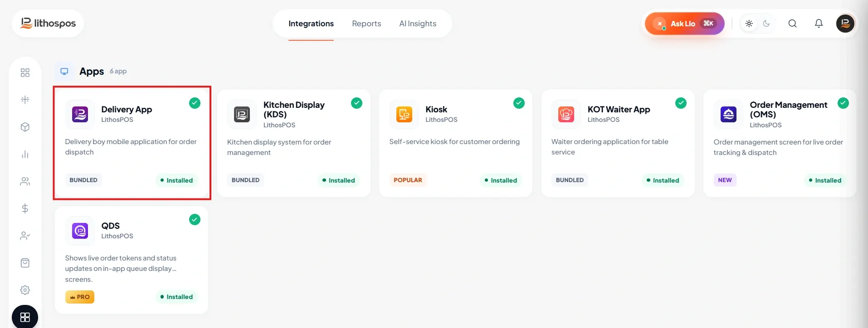This screenshot has height=328, width=868.
Task: Click the PRO badge on QDS
Action: pos(80,297)
